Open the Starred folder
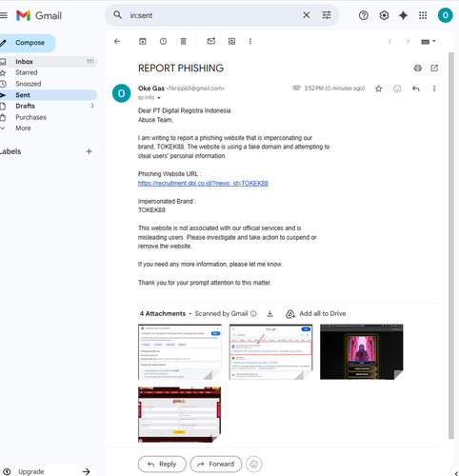Screen dimensions: 459x476 click(x=48, y=72)
